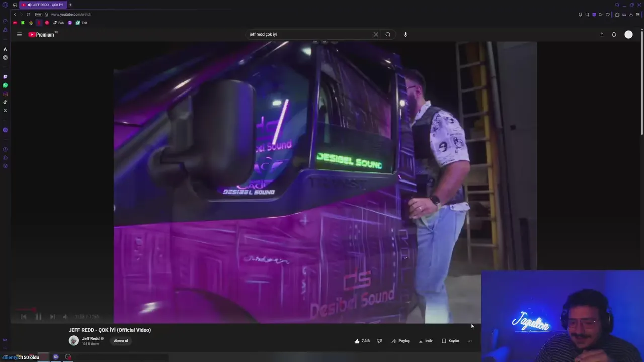
Task: Open the green K bookmark
Action: [23, 23]
